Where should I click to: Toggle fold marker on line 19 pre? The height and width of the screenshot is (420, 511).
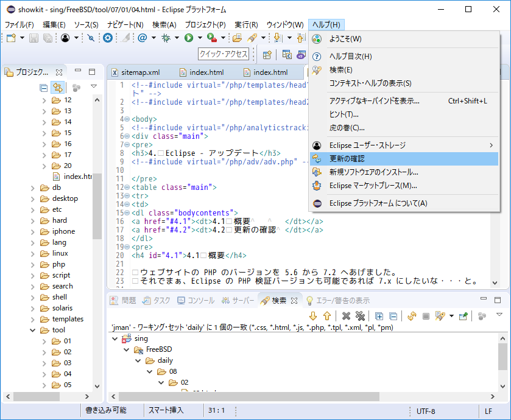click(127, 247)
